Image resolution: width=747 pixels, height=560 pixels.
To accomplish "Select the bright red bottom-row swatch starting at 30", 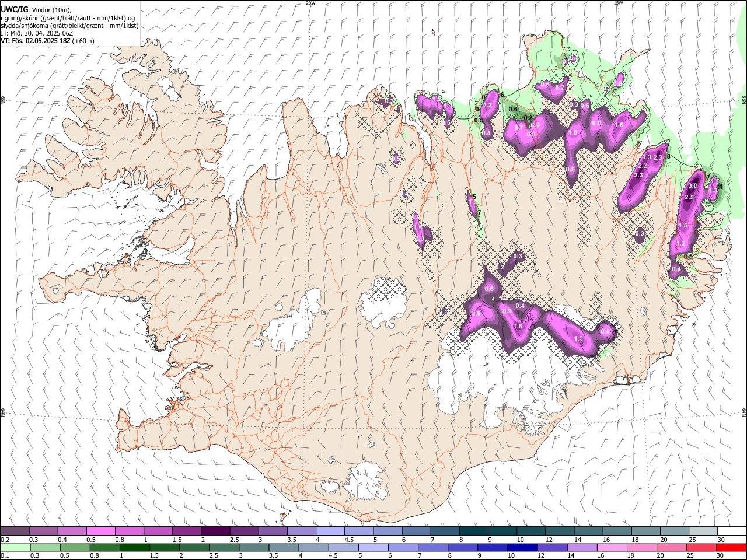I will [x=731, y=547].
